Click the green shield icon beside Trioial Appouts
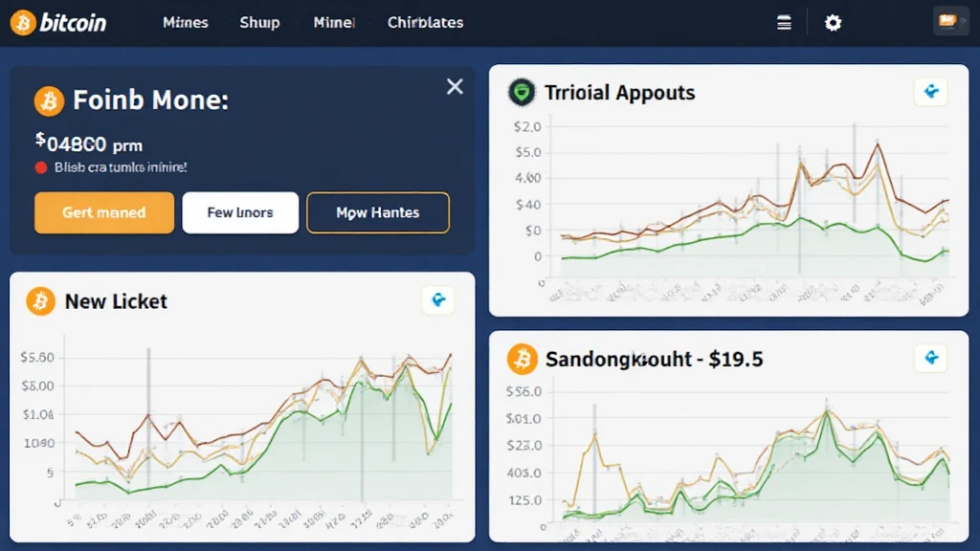 (x=520, y=93)
